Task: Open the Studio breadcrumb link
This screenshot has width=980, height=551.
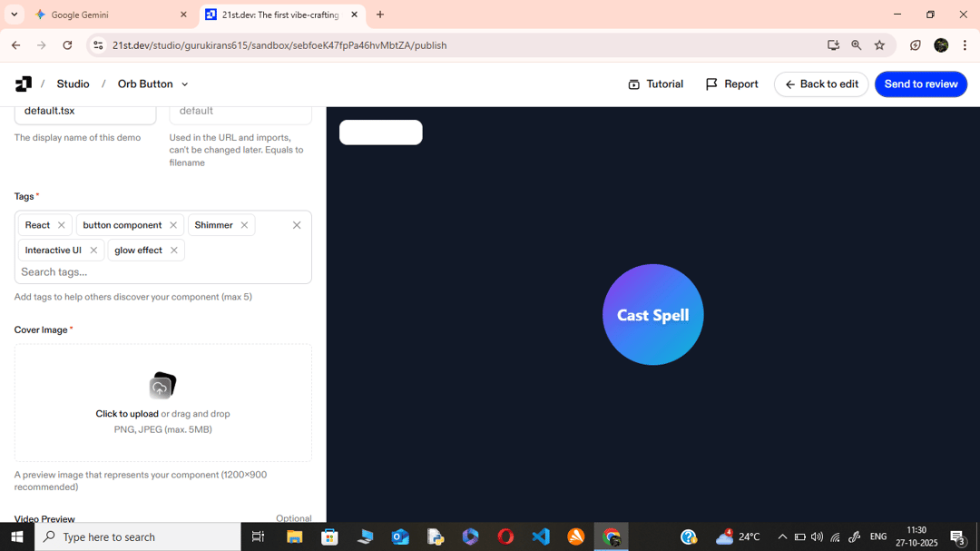Action: (73, 84)
